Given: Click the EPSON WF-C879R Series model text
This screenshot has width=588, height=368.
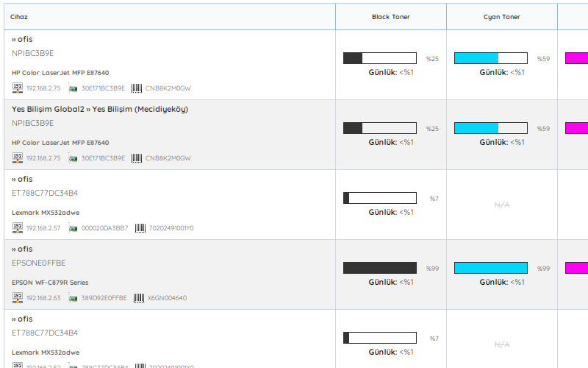Looking at the screenshot, I should 50,282.
